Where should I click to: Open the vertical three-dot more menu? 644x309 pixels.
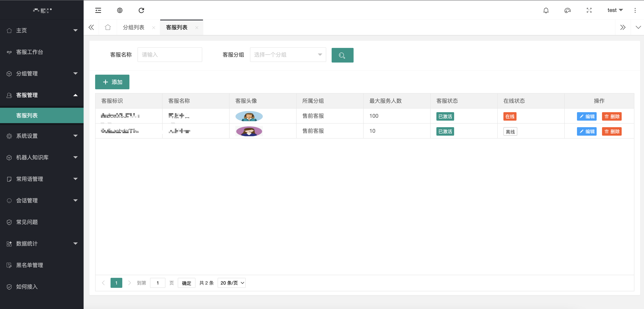635,10
